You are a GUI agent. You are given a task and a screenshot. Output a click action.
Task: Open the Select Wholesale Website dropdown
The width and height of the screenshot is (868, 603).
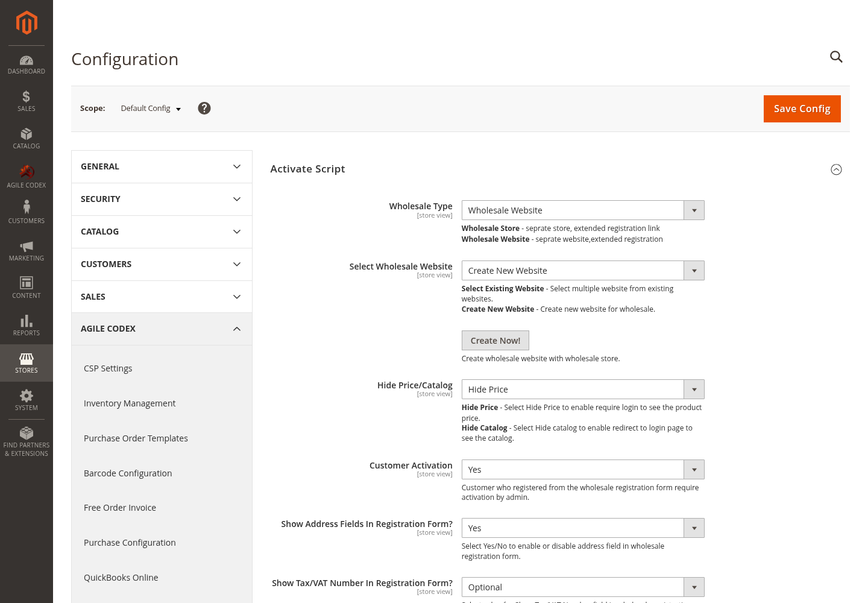(583, 271)
